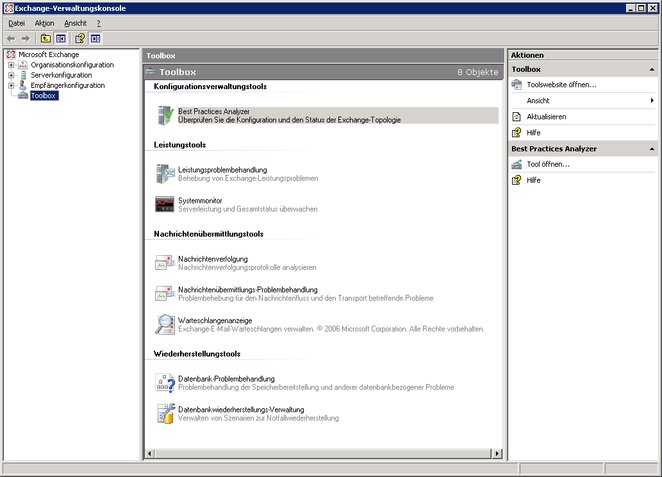Viewport: 662px width, 477px height.
Task: Select the Best Practices Analyzer entry text
Action: tap(214, 111)
